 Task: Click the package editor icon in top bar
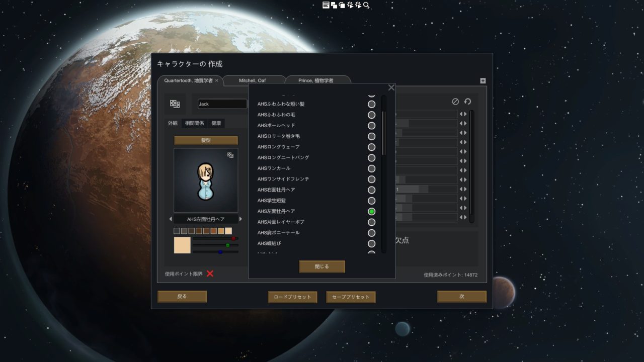[334, 5]
